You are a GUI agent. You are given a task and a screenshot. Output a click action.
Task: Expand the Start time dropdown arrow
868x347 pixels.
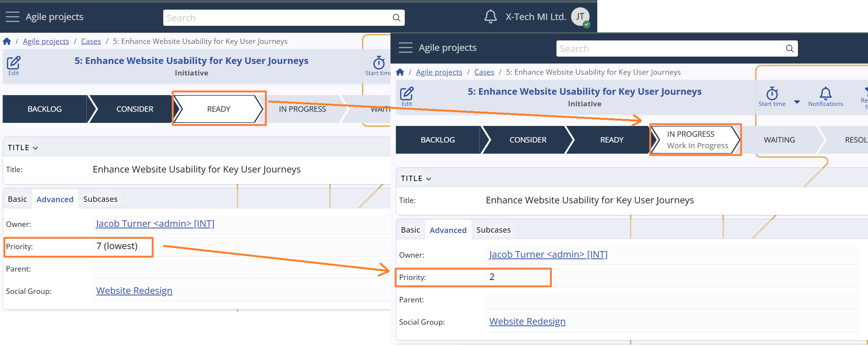[797, 102]
